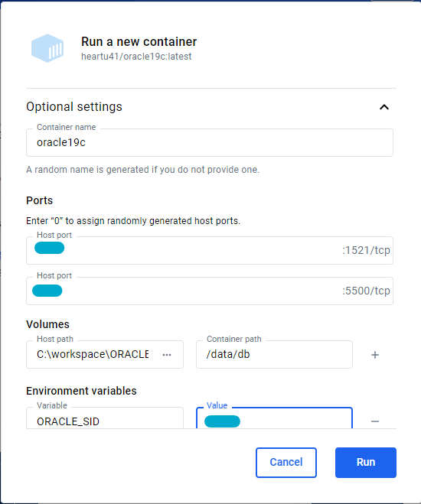
Task: Collapse the Optional settings section
Action: click(x=384, y=107)
